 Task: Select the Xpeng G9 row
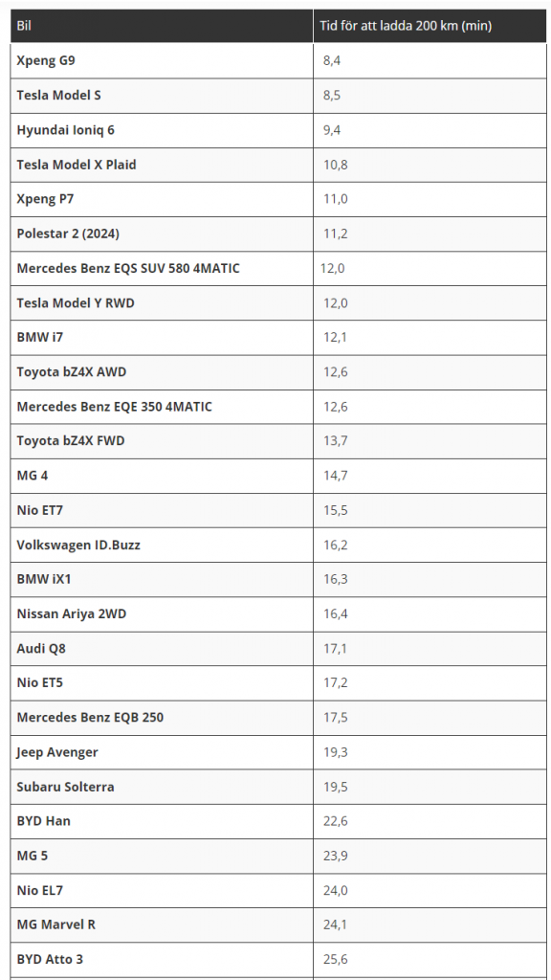coord(278,60)
